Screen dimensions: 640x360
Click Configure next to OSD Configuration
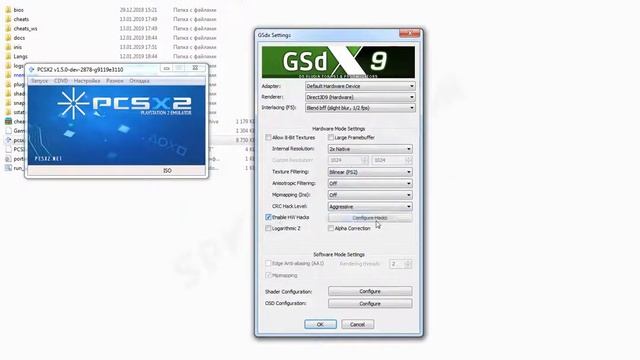tap(370, 304)
